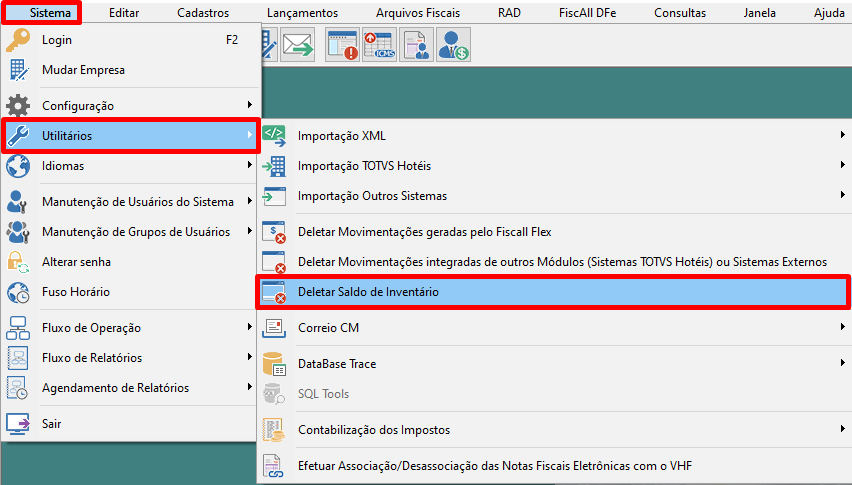
Task: Click the Login key icon
Action: pos(18,40)
